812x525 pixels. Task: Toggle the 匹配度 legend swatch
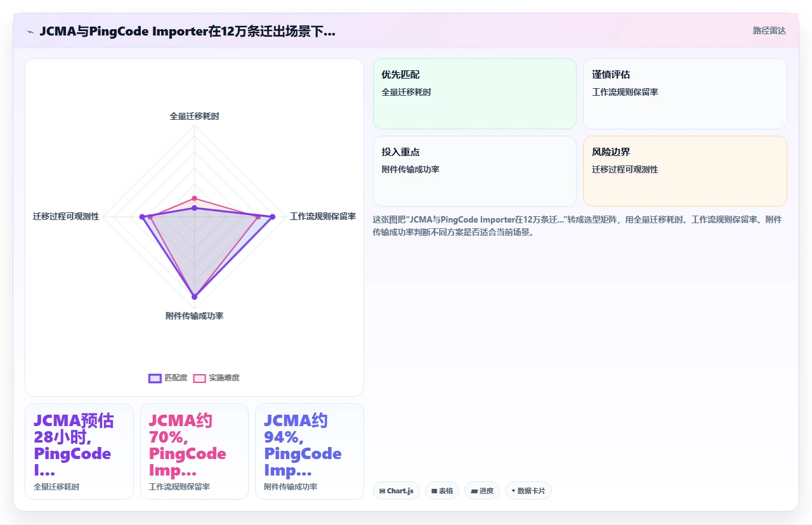click(x=155, y=378)
